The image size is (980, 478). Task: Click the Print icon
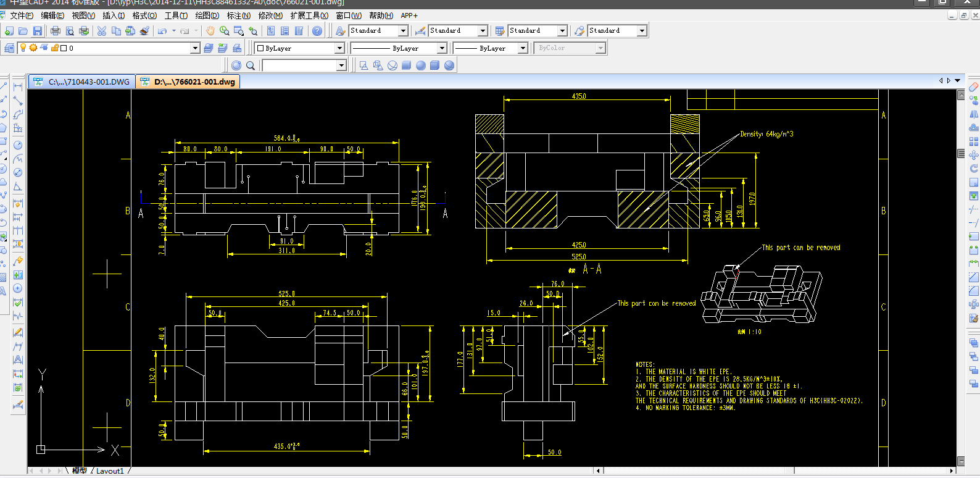[56, 31]
